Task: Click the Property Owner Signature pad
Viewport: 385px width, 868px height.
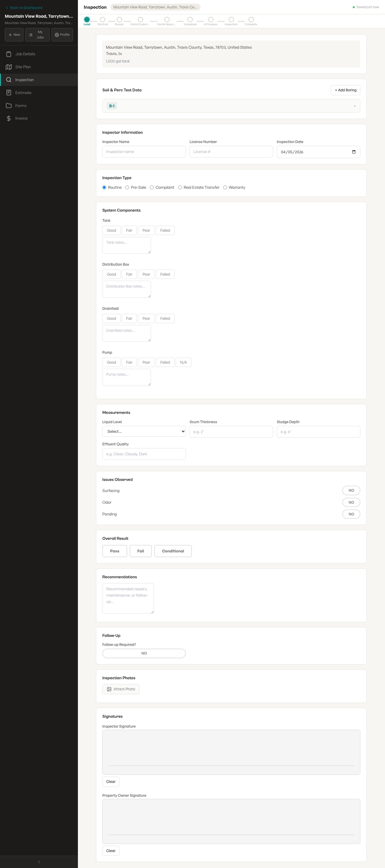Action: coord(231,821)
